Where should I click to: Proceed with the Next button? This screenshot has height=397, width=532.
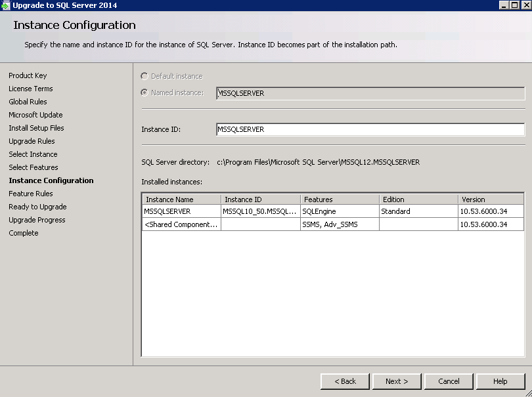pos(397,381)
